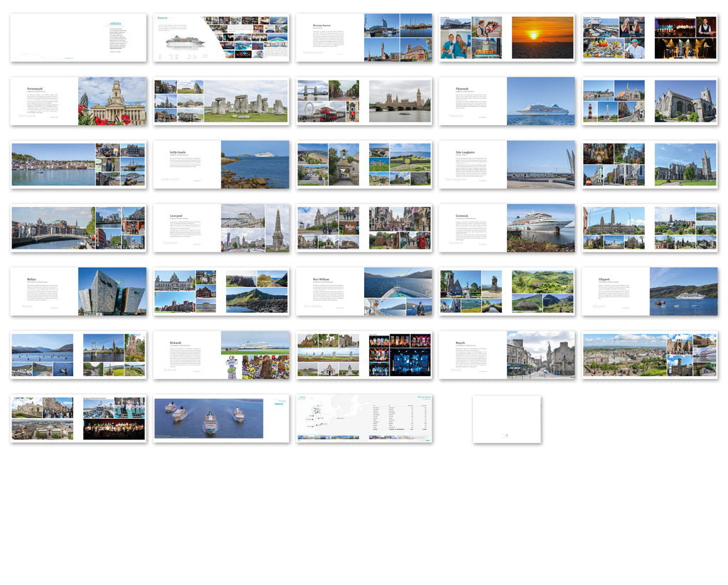This screenshot has width=728, height=585.
Task: Select the Belfast Titanic museum spread
Action: 78,291
